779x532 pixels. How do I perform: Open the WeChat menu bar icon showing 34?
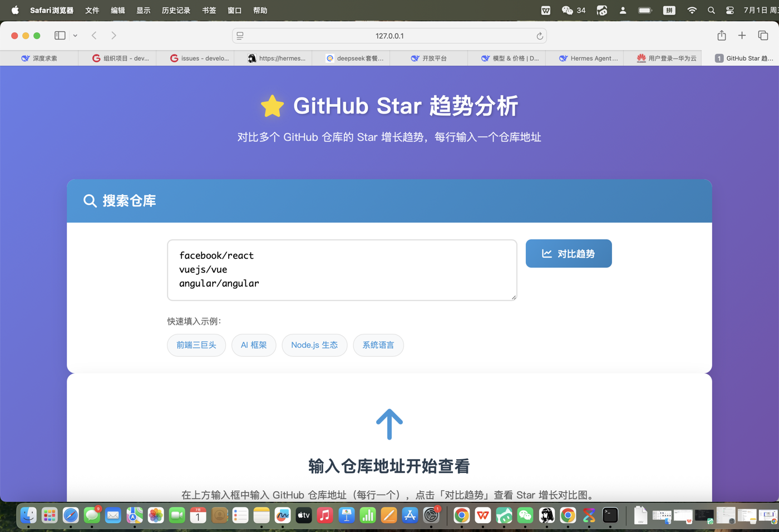click(574, 10)
